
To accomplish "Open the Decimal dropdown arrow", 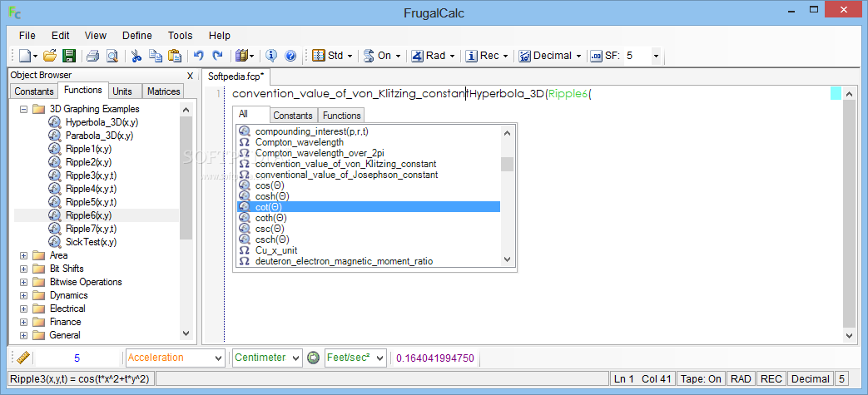I will [x=578, y=56].
